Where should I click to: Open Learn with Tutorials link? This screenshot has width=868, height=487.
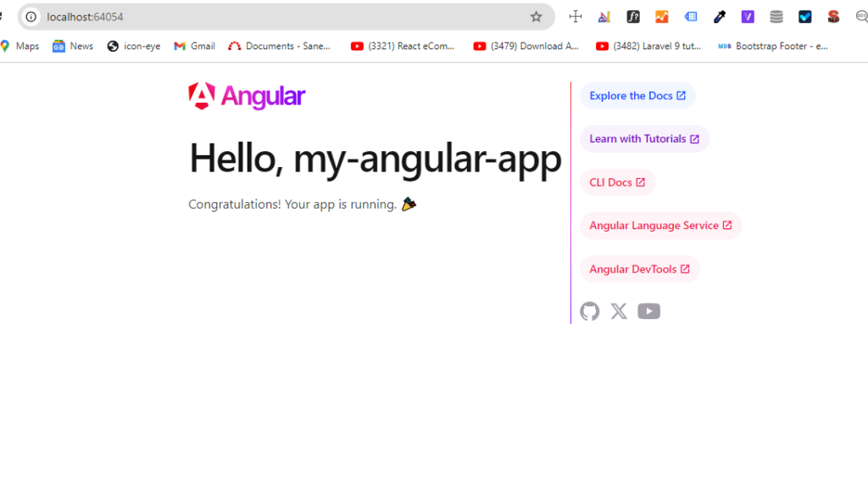point(644,139)
